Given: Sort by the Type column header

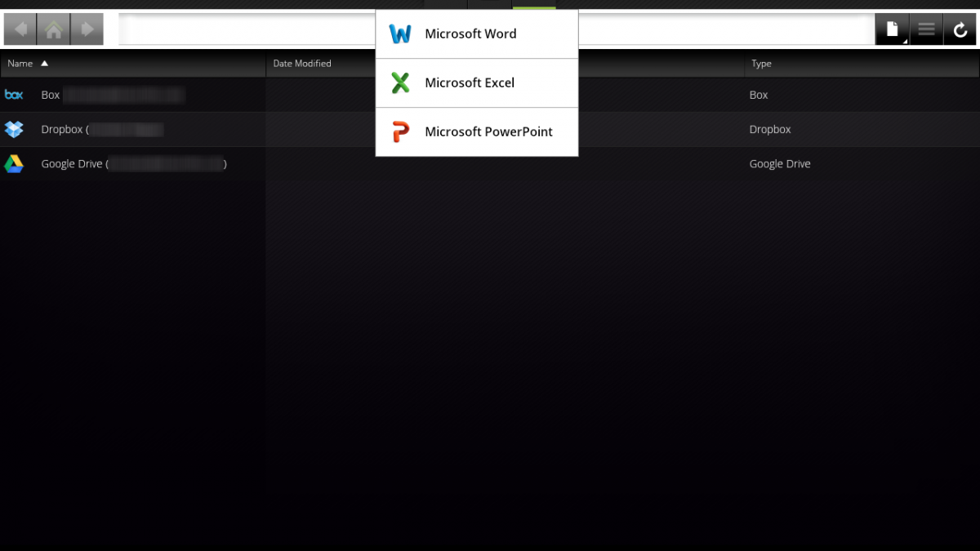Looking at the screenshot, I should [x=761, y=64].
